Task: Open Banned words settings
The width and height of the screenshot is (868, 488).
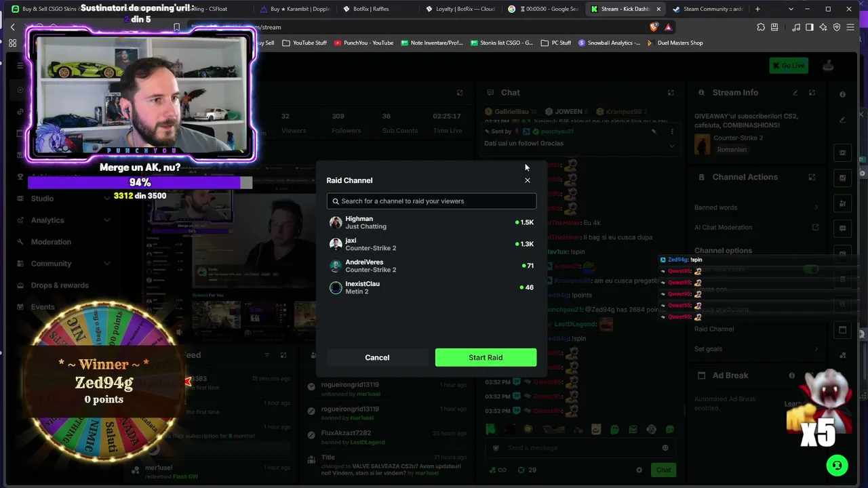Action: coord(756,207)
